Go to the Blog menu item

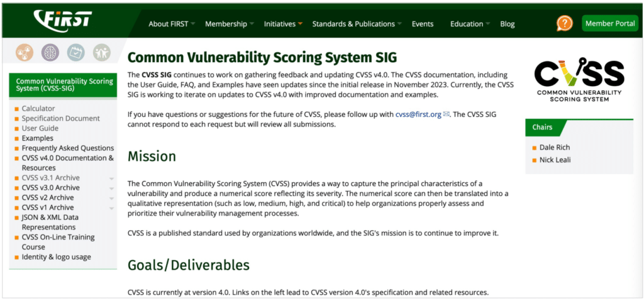507,24
